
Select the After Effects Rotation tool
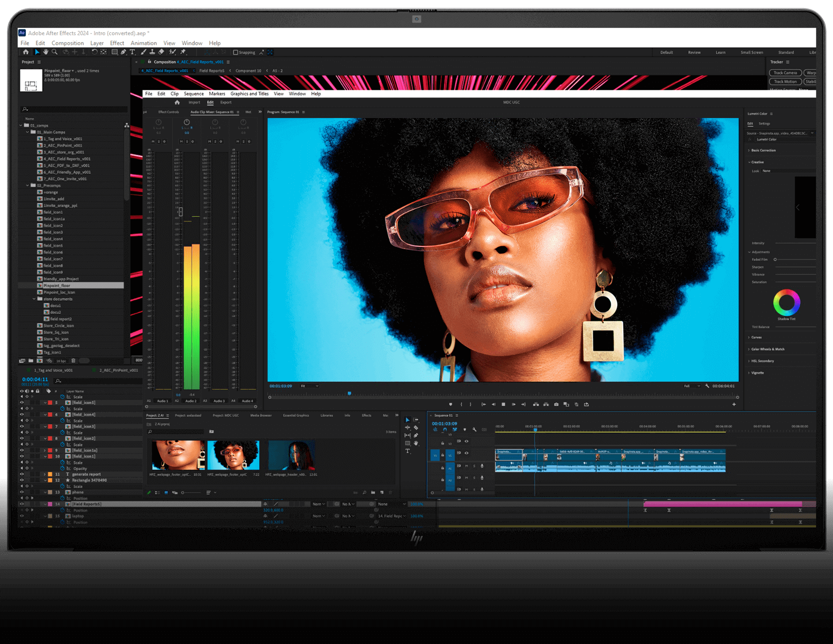click(94, 52)
